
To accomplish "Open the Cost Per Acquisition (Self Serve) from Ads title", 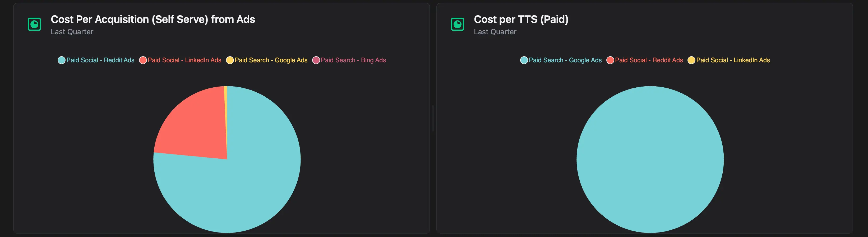I will (153, 20).
